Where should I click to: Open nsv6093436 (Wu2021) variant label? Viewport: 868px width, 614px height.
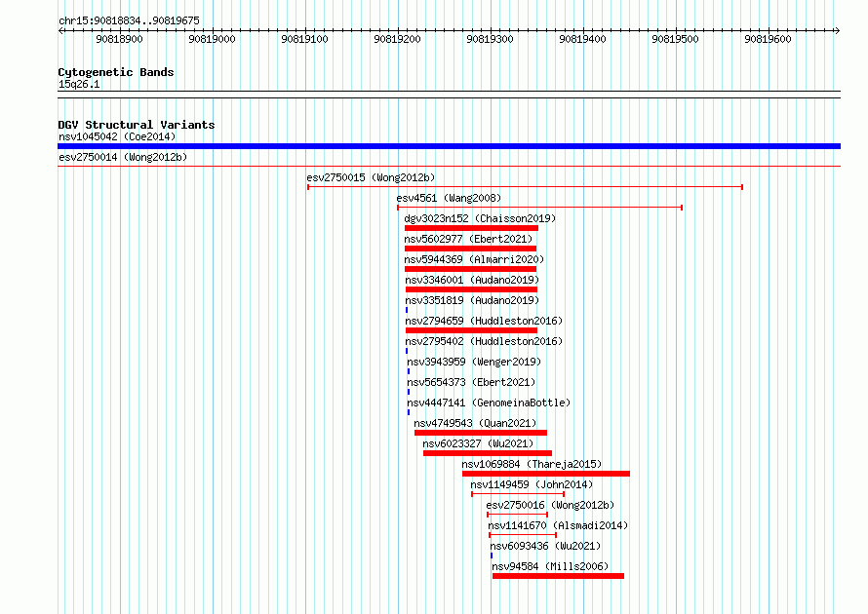(x=545, y=546)
